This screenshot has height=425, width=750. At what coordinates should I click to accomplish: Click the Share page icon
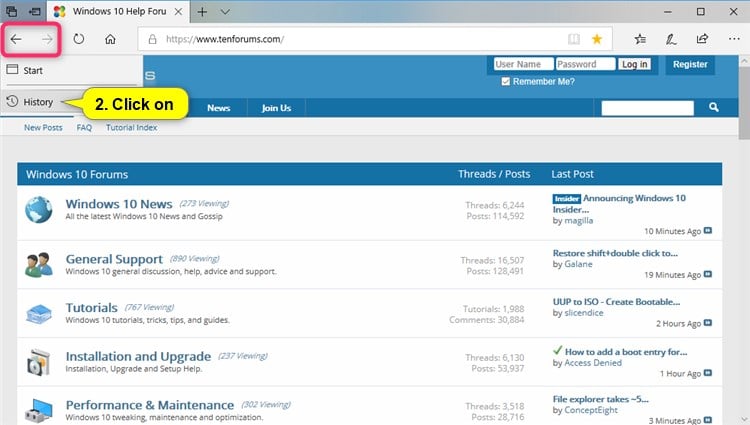pos(702,39)
